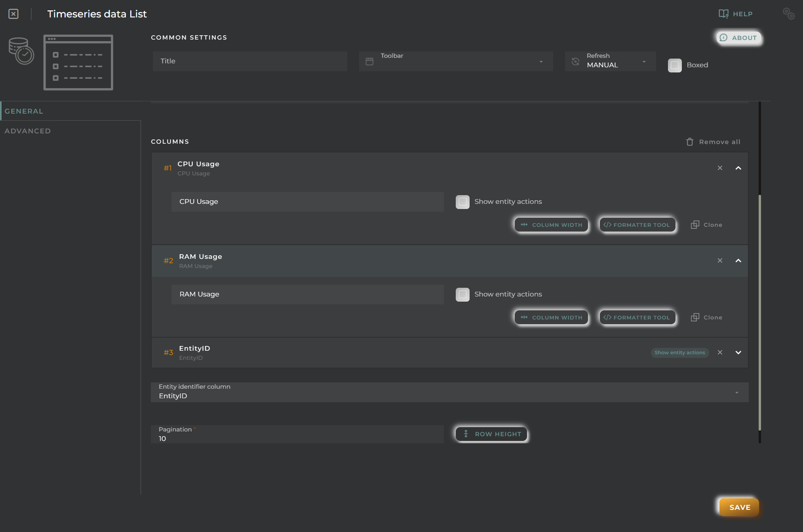Click the Remove all link text
The image size is (803, 532).
(x=720, y=142)
